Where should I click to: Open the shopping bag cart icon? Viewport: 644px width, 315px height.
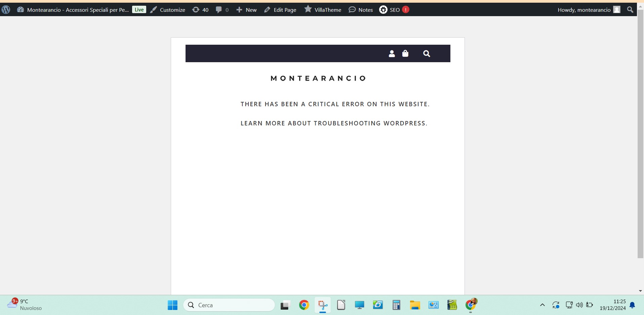point(405,54)
